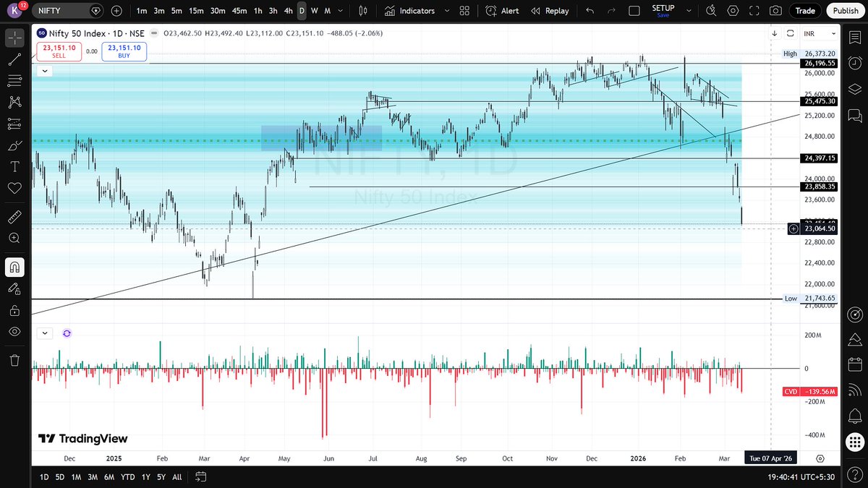Viewport: 868px width, 488px height.
Task: Toggle fullscreen mode
Action: tap(754, 11)
